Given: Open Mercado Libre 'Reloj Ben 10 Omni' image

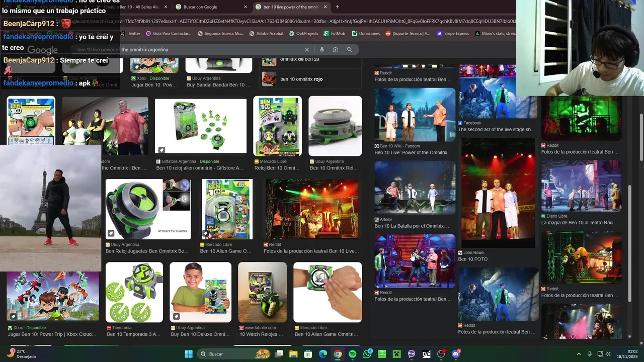Looking at the screenshot, I should (x=277, y=126).
